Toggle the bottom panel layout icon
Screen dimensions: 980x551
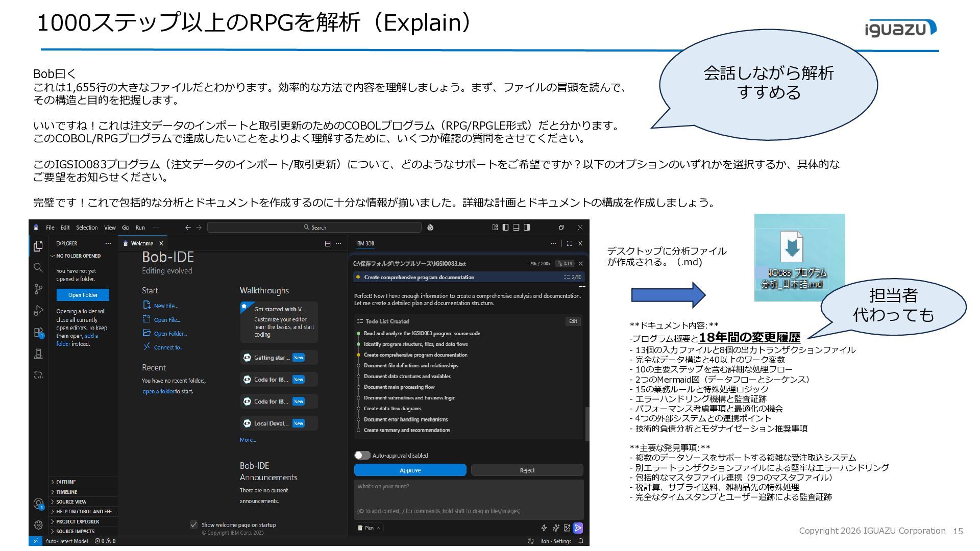point(516,228)
